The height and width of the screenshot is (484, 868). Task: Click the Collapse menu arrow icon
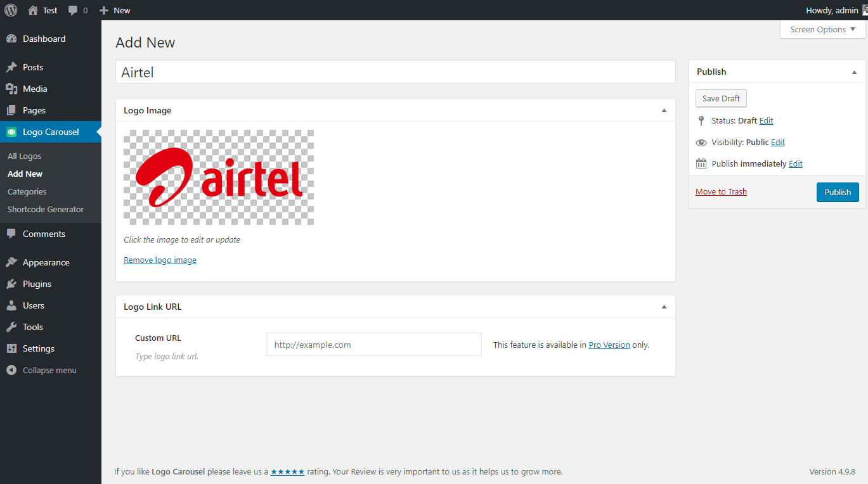pos(11,370)
